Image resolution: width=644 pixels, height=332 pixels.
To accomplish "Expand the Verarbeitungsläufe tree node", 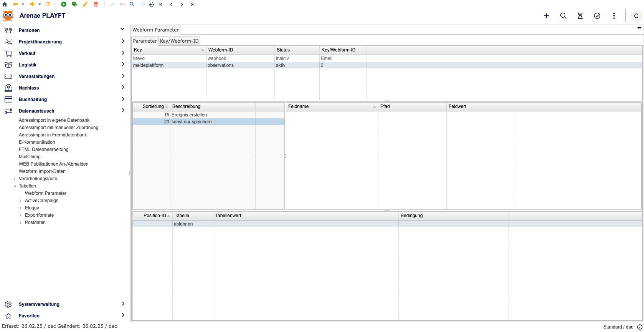I will tap(15, 179).
